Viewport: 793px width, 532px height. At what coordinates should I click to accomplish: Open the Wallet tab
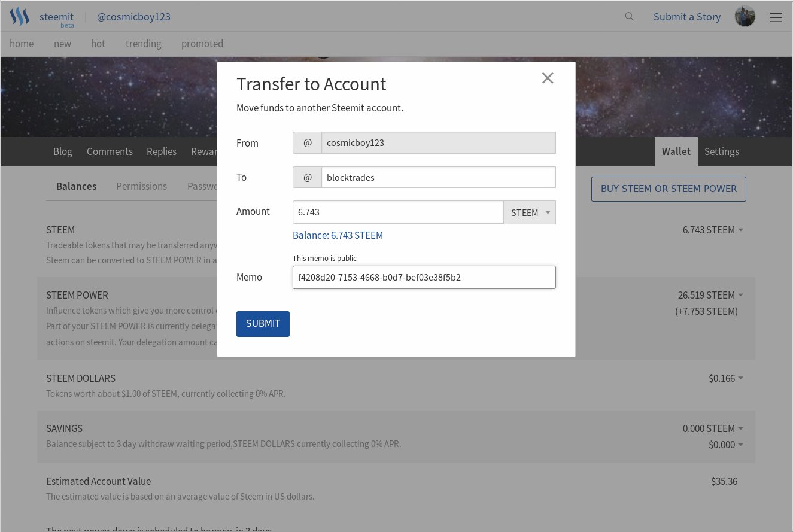[676, 151]
